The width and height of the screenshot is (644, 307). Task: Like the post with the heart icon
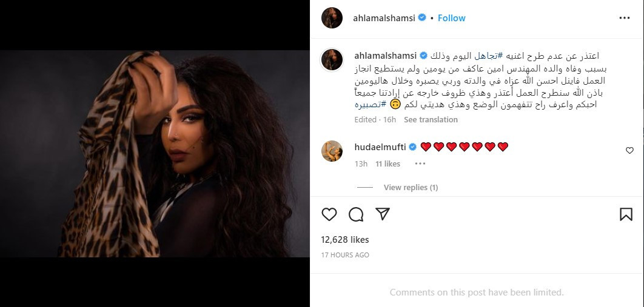click(329, 214)
